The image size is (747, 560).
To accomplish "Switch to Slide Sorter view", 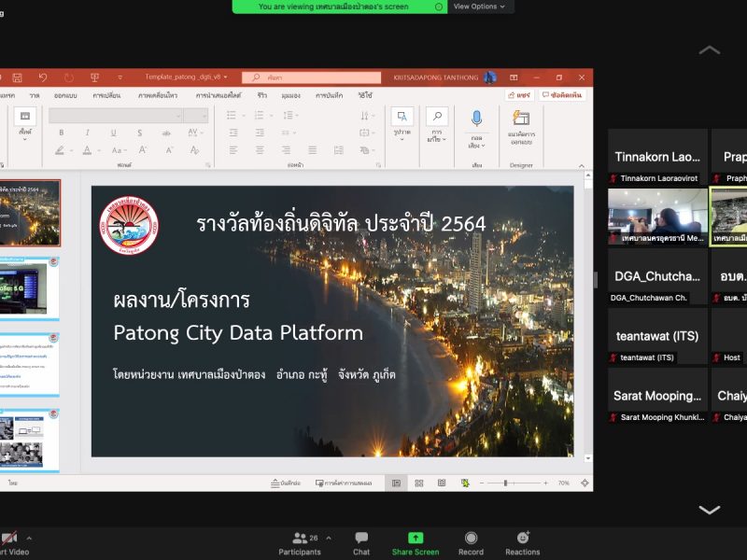I will coord(417,483).
